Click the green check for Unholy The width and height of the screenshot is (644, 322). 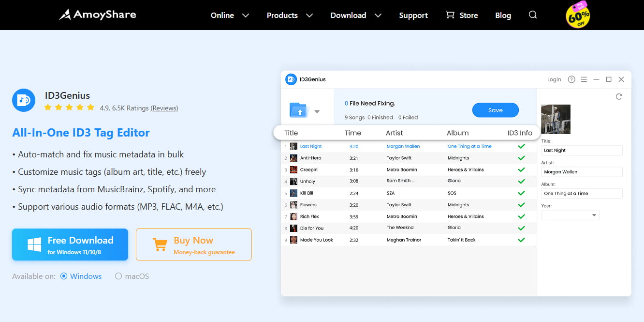pyautogui.click(x=521, y=181)
